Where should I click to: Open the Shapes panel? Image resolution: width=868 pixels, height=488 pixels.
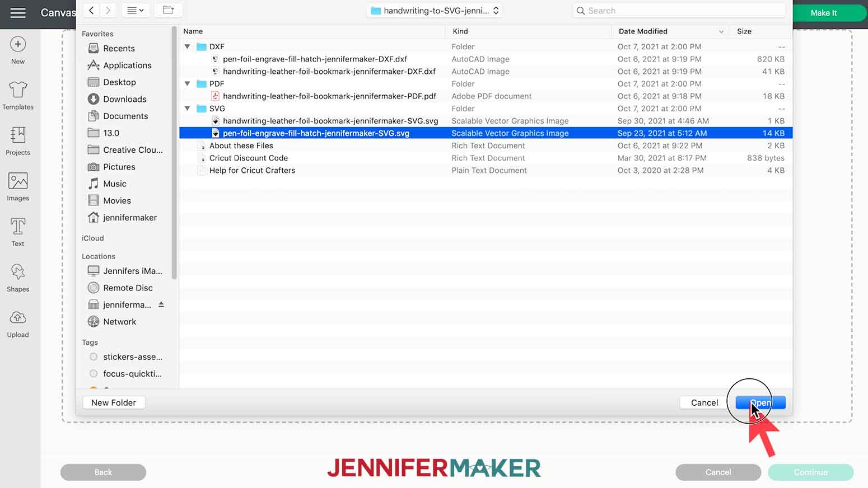tap(18, 278)
